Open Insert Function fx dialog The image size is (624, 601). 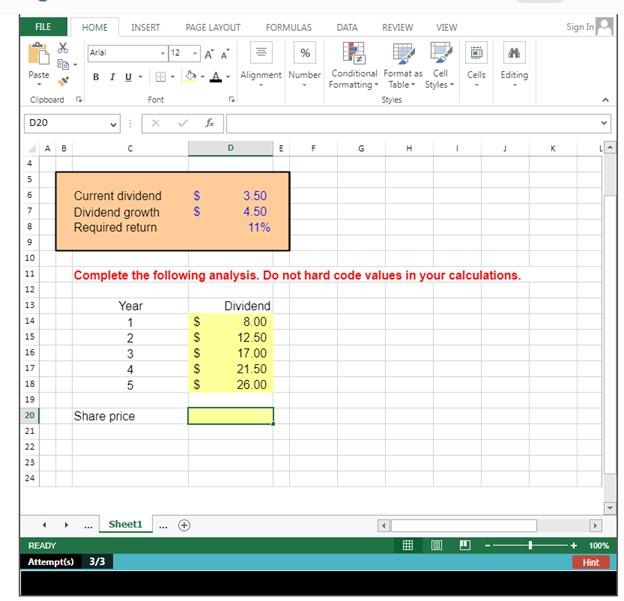coord(210,123)
